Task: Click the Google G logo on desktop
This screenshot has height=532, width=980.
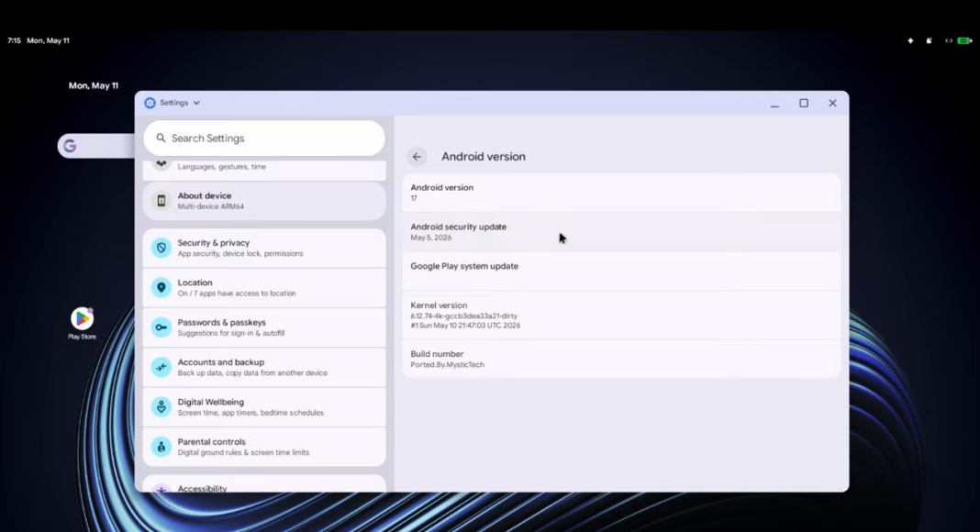Action: [70, 146]
